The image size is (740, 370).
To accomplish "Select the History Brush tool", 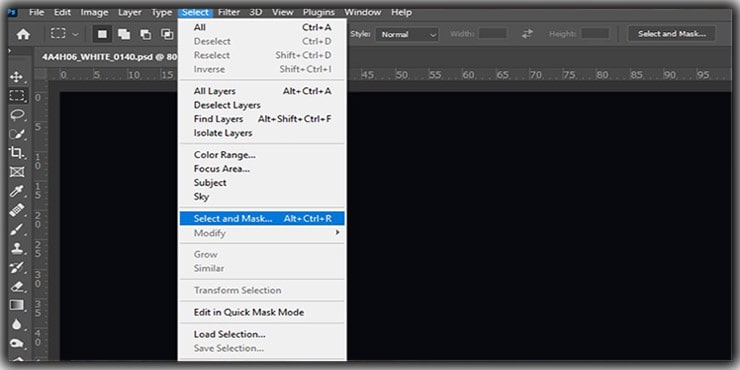I will click(17, 267).
